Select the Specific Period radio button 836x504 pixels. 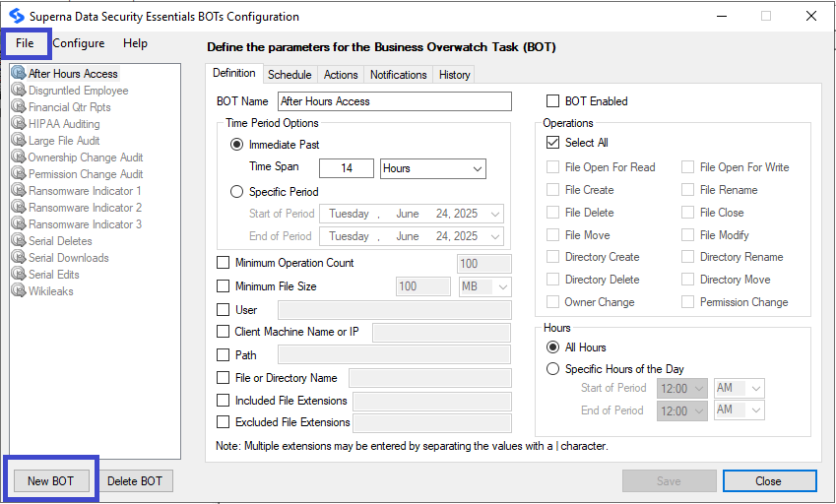click(236, 192)
